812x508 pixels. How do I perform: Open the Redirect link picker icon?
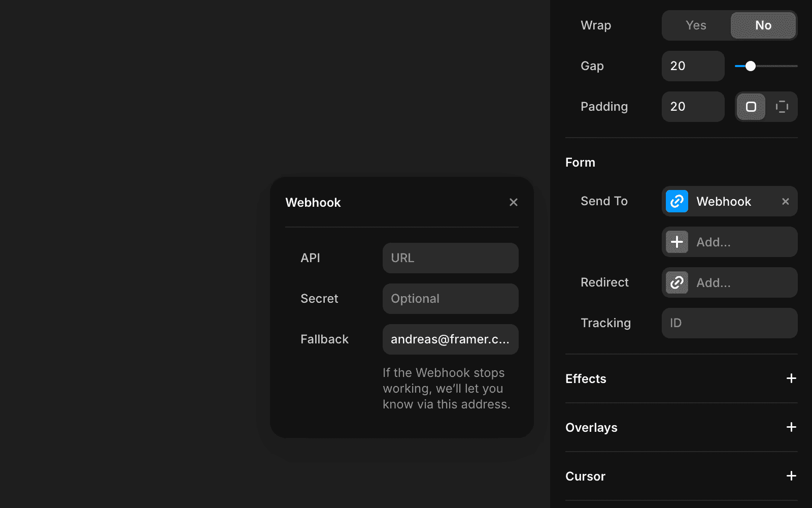(x=676, y=282)
